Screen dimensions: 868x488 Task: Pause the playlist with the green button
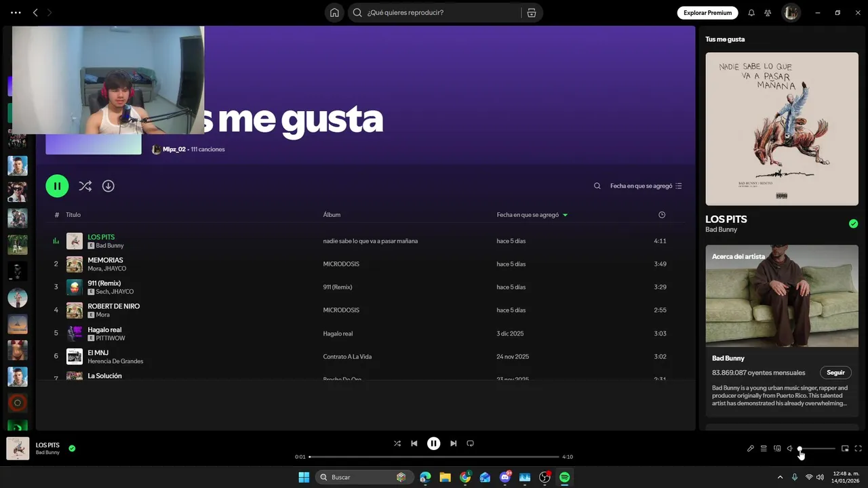pos(57,186)
